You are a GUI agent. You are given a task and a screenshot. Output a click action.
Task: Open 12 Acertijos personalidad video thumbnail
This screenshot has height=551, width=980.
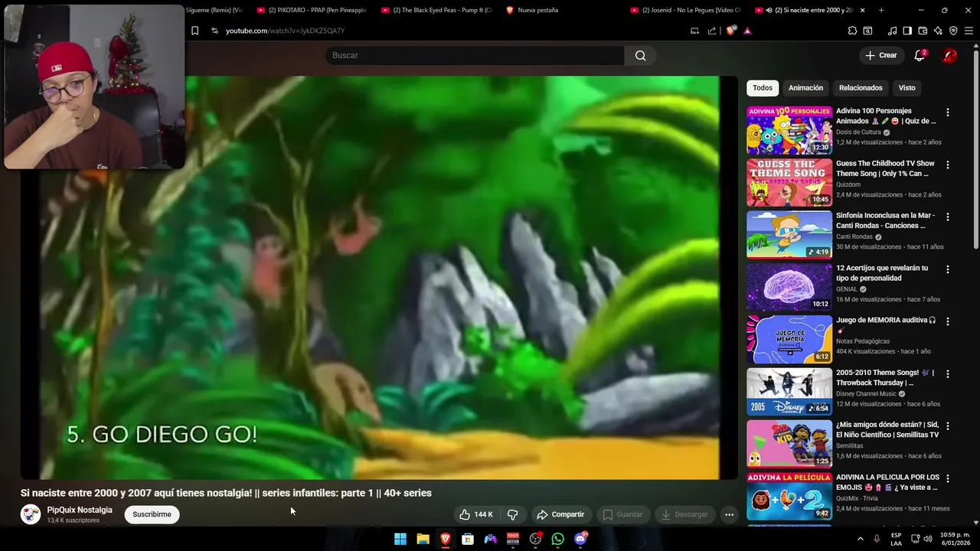(x=789, y=287)
